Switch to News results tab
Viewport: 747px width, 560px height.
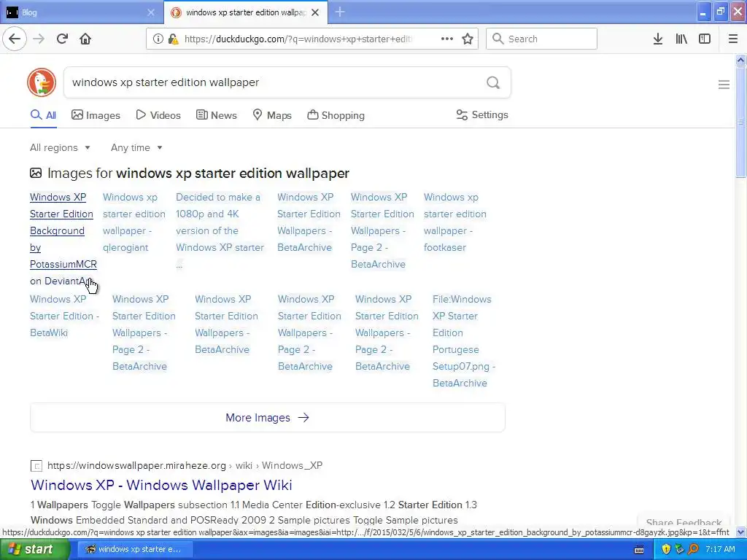216,115
